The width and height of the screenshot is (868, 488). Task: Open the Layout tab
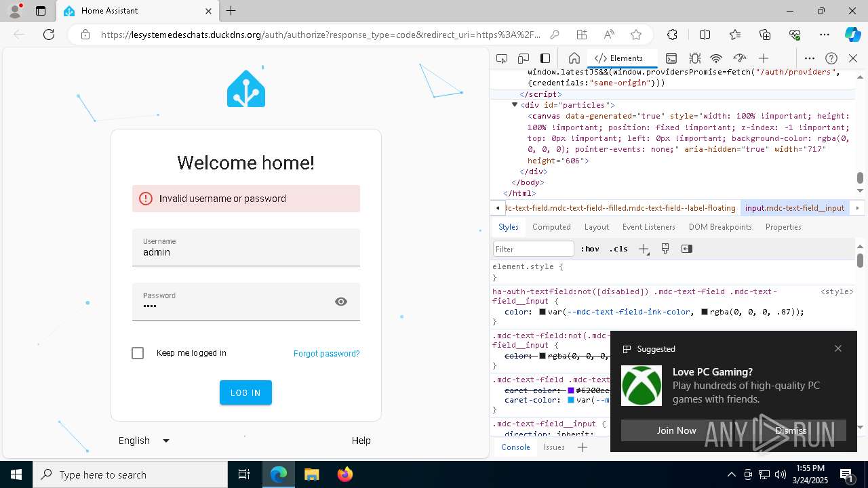(x=597, y=227)
